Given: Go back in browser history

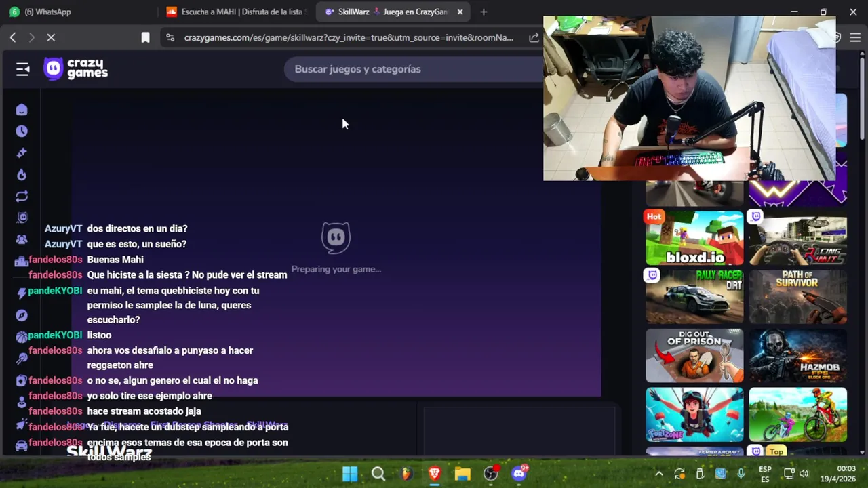Looking at the screenshot, I should pos(13,37).
